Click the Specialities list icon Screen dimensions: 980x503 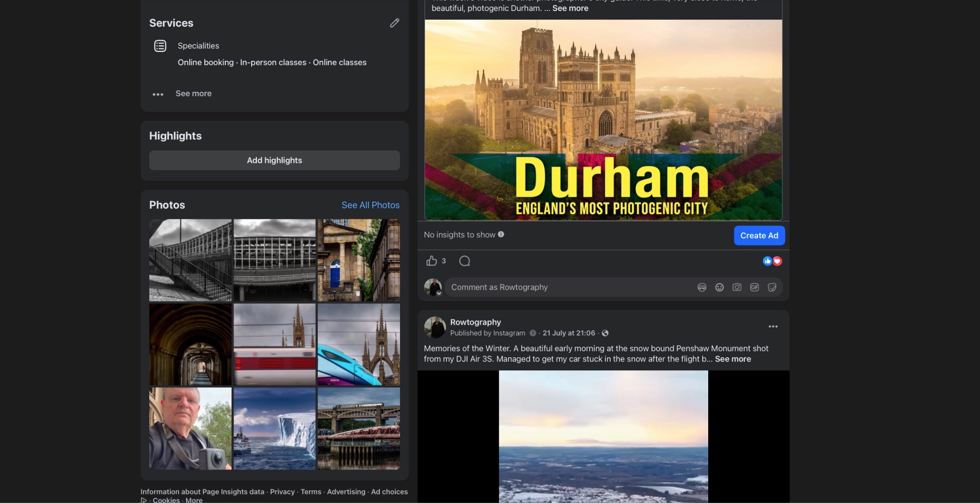click(160, 46)
